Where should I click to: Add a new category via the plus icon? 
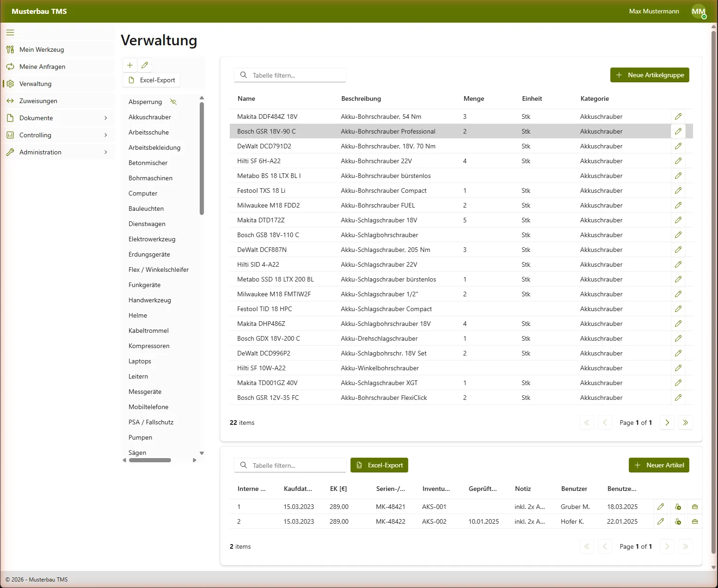[x=129, y=65]
